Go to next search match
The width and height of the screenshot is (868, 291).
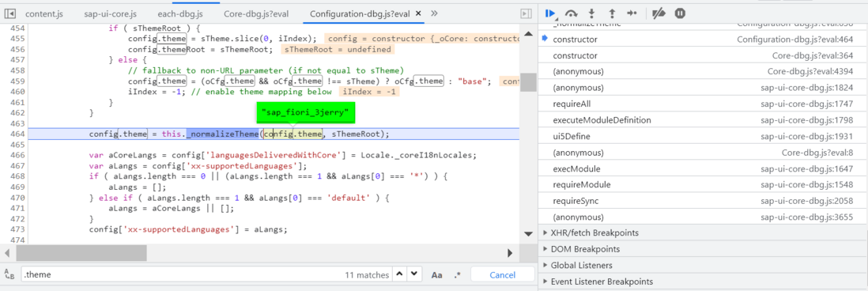click(414, 274)
